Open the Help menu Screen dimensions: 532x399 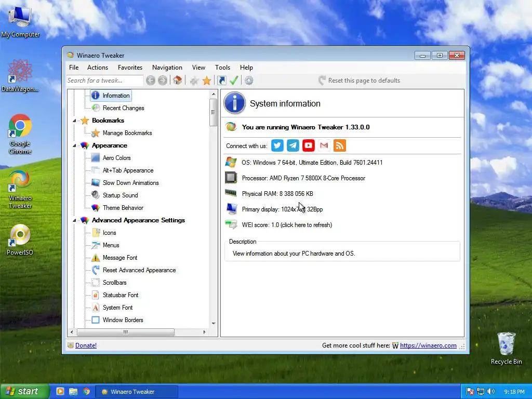point(246,68)
